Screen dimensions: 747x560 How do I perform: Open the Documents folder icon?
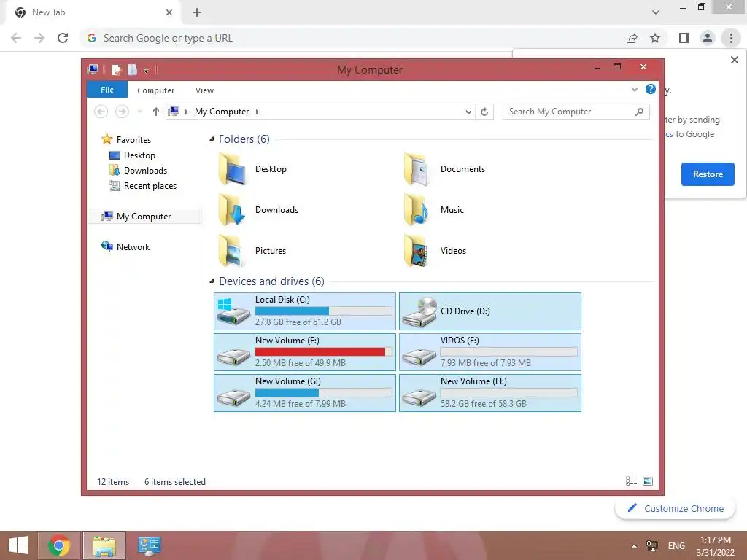point(417,169)
